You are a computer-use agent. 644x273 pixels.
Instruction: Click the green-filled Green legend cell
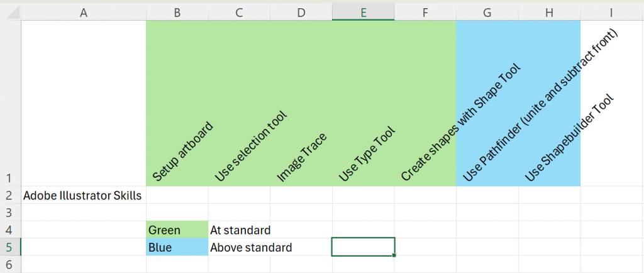(177, 230)
